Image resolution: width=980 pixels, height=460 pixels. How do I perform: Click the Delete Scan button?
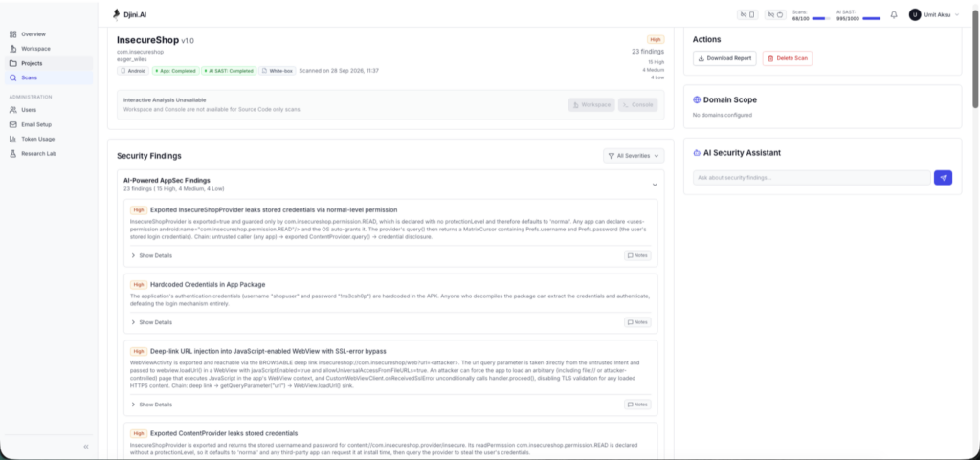[788, 58]
